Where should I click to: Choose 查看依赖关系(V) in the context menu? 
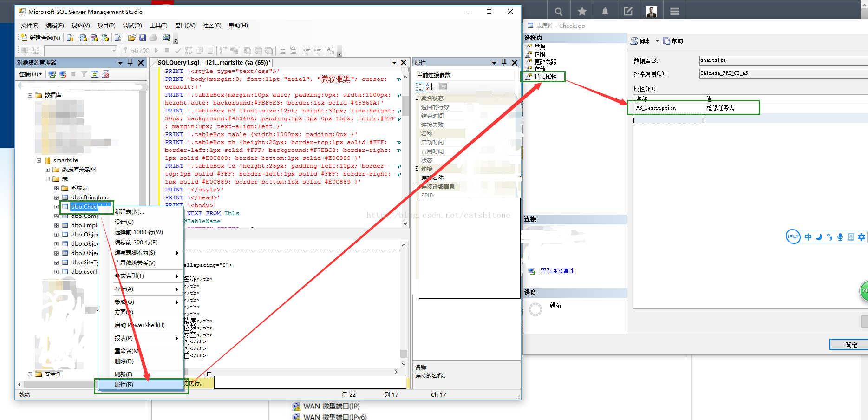tap(141, 263)
